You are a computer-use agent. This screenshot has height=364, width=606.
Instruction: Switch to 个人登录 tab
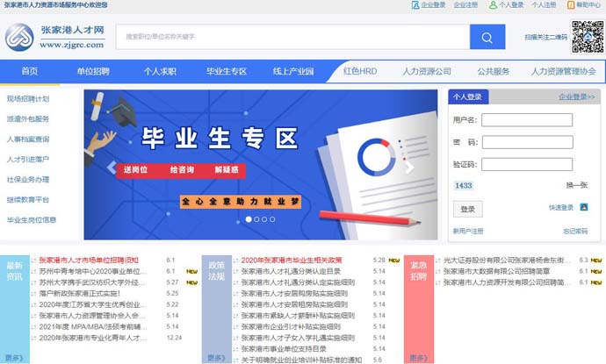[468, 96]
